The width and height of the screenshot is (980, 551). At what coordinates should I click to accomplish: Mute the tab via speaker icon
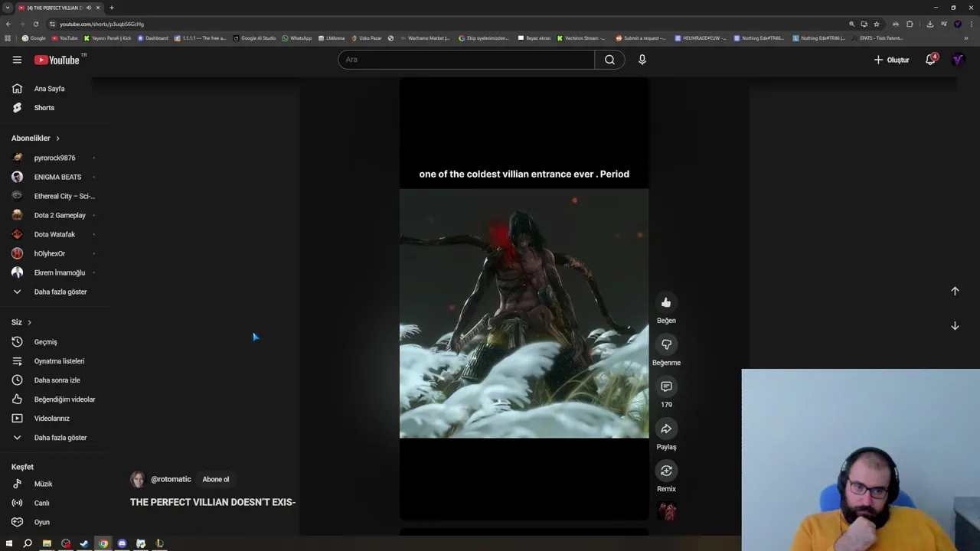[89, 8]
